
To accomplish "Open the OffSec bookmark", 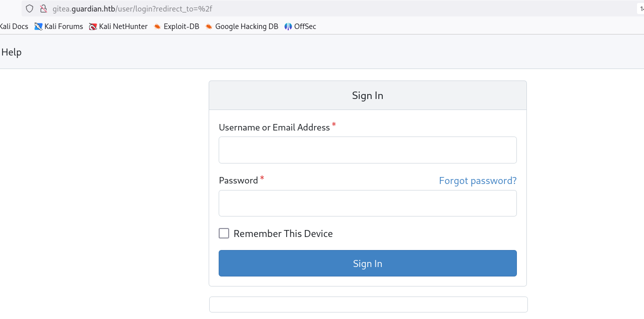I will (x=300, y=26).
